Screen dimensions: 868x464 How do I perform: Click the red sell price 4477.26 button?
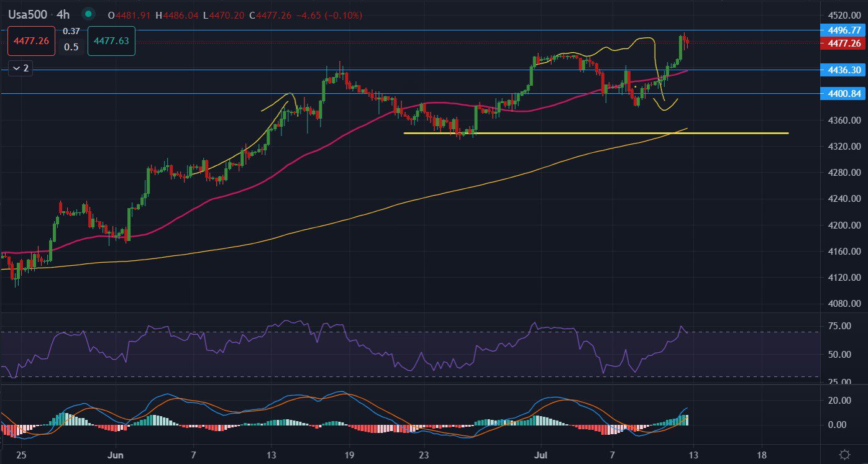point(31,41)
